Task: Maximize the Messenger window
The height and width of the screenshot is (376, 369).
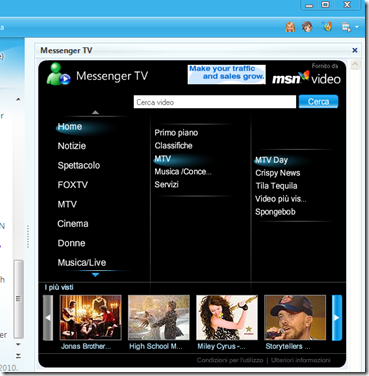Action: pos(326,5)
